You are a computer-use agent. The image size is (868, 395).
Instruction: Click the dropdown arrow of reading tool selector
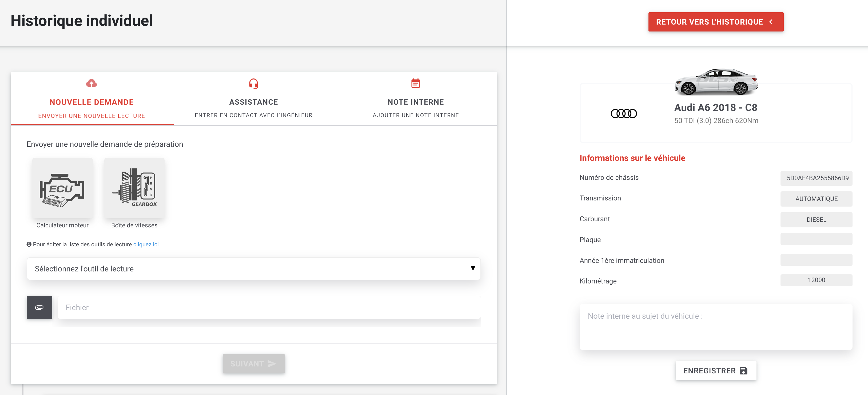[473, 268]
